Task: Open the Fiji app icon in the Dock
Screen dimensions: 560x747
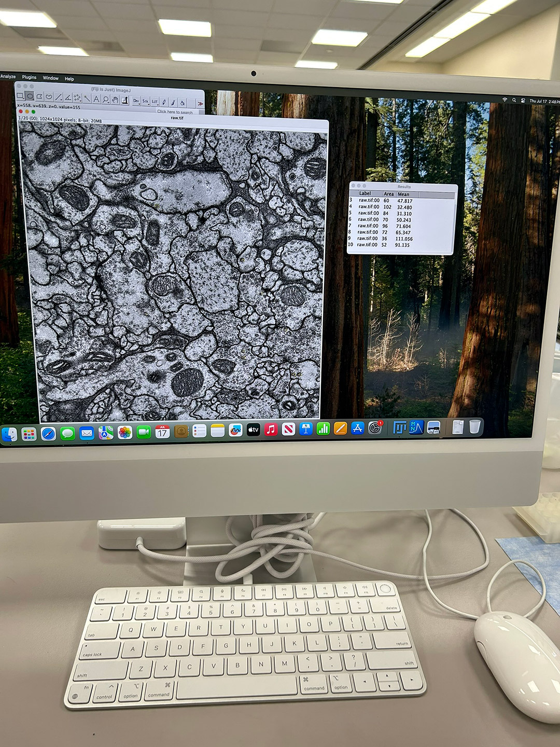Action: [399, 428]
